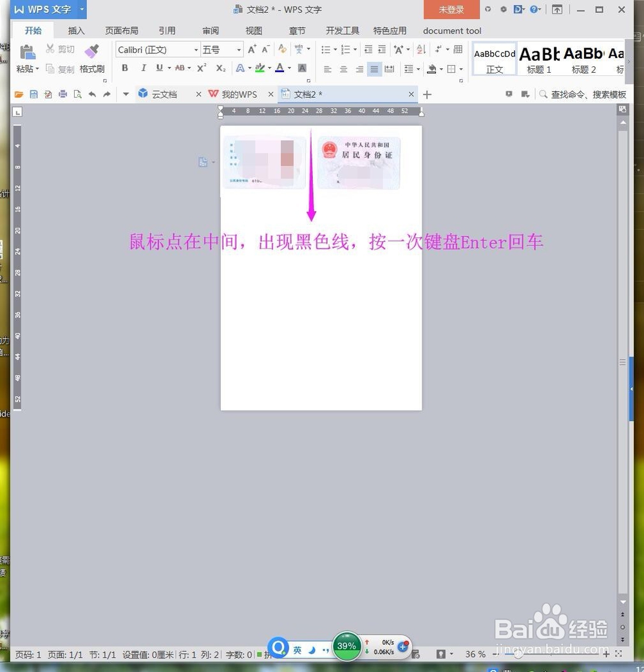The width and height of the screenshot is (644, 672).
Task: Click the sort 排序 icon
Action: coord(421,50)
